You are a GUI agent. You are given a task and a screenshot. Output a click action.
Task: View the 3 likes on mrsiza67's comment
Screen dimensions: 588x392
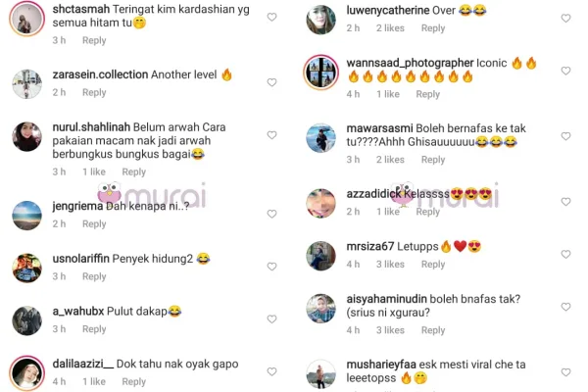[390, 264]
